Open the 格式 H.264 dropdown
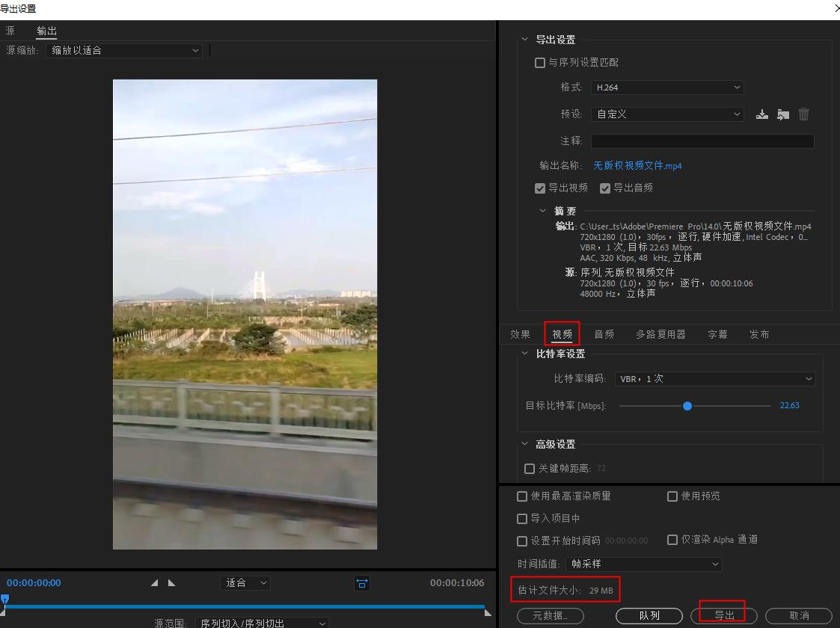 point(667,87)
